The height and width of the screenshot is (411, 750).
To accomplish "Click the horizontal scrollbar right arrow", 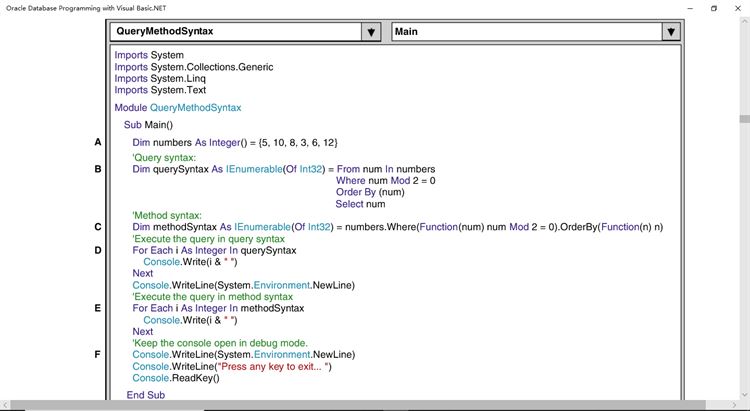I will (x=735, y=405).
